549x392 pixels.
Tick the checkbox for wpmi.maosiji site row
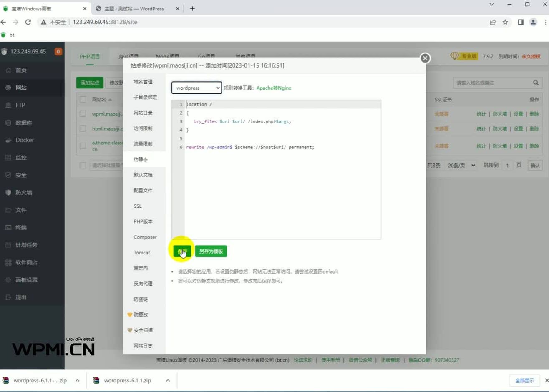(83, 114)
